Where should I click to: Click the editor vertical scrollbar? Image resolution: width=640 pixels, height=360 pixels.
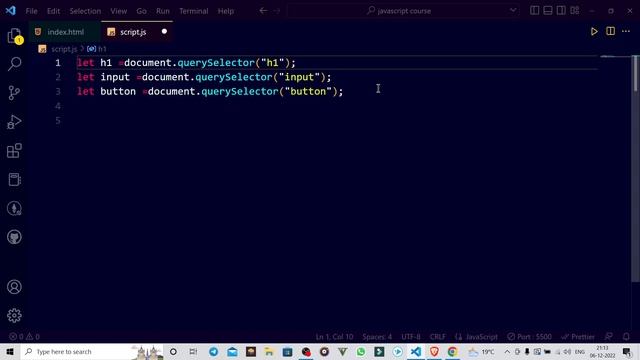[636, 169]
